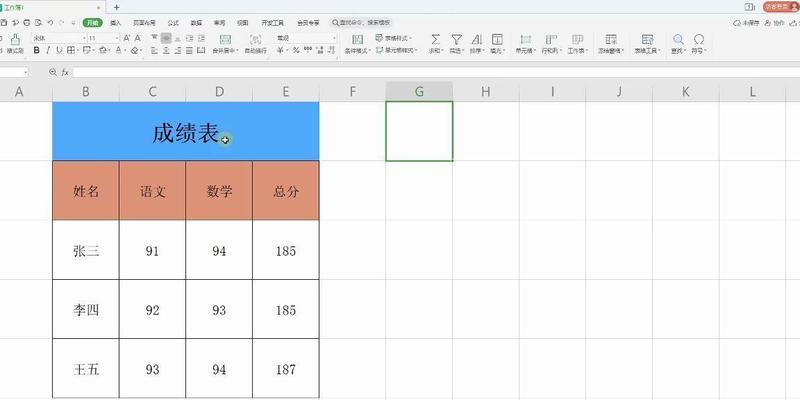Toggle Bold formatting
Image resolution: width=800 pixels, height=400 pixels.
click(x=36, y=50)
